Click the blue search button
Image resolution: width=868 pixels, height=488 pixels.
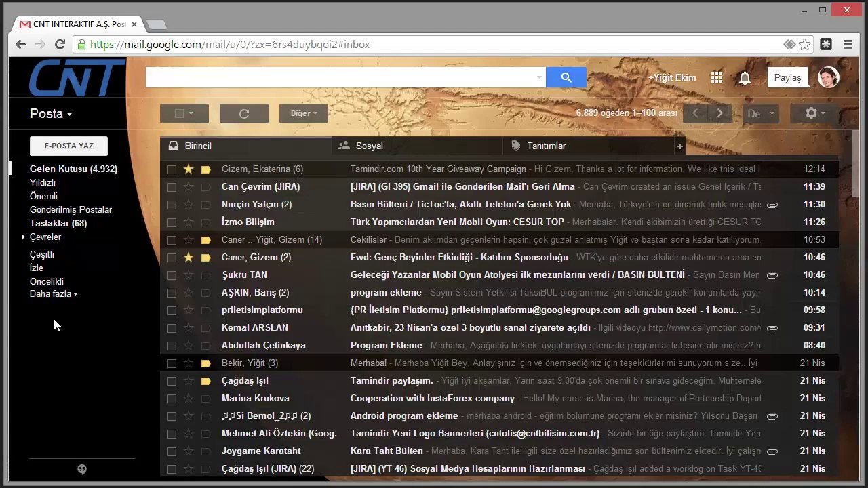(566, 77)
